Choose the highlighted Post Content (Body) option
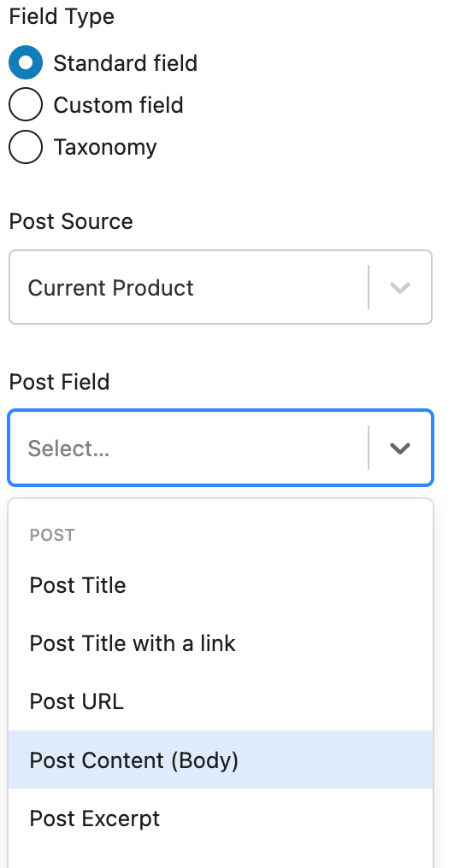This screenshot has width=460, height=868. pyautogui.click(x=221, y=759)
